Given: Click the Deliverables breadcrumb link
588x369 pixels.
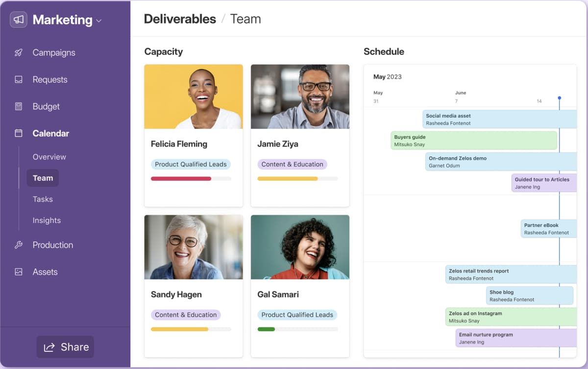Looking at the screenshot, I should point(180,19).
